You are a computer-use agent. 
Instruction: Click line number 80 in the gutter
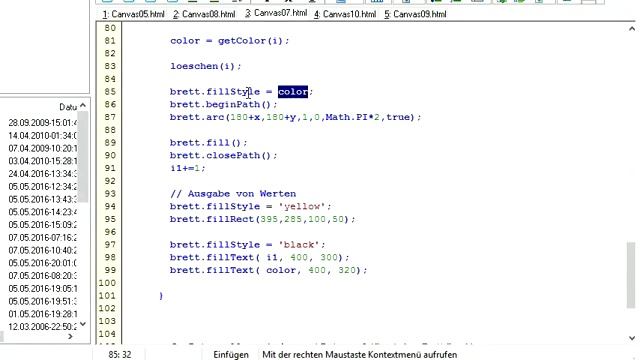click(x=110, y=28)
